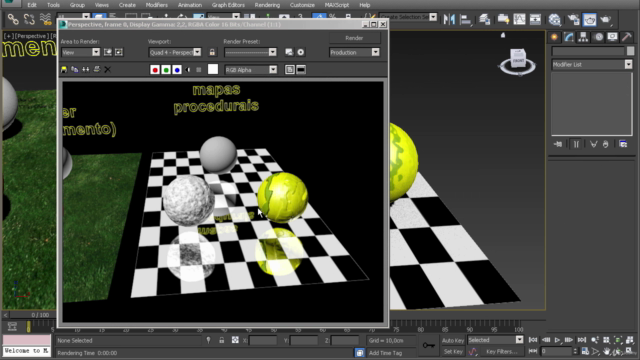The width and height of the screenshot is (640, 360).
Task: Open the Manage Layers dialog icon
Action: [484, 19]
